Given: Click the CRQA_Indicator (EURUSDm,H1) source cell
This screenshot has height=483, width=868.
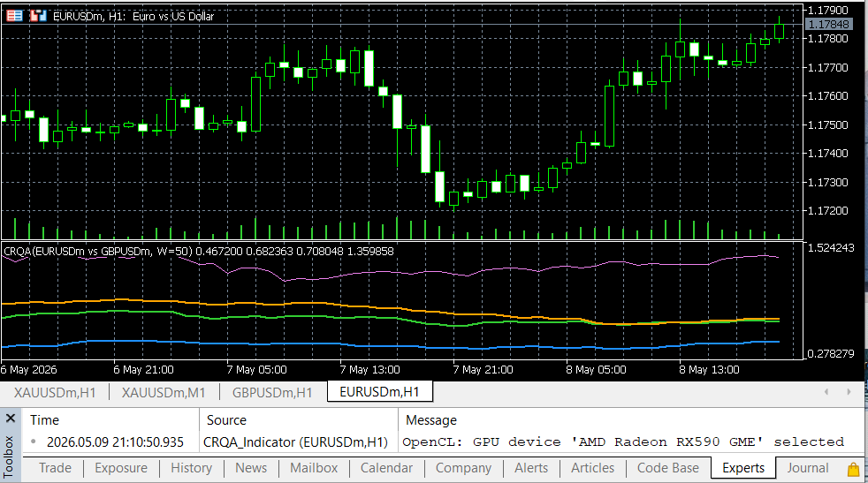Looking at the screenshot, I should (295, 442).
